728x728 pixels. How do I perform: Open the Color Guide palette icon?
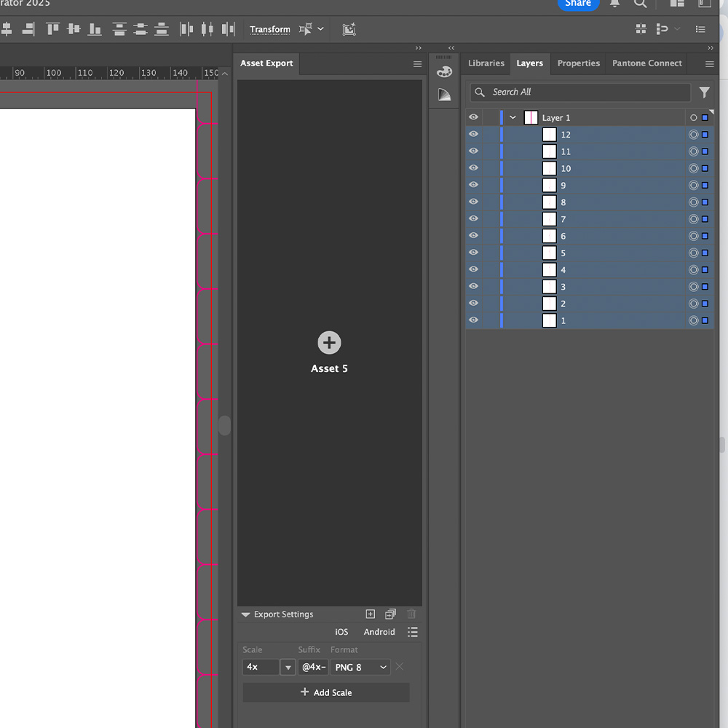coord(444,72)
